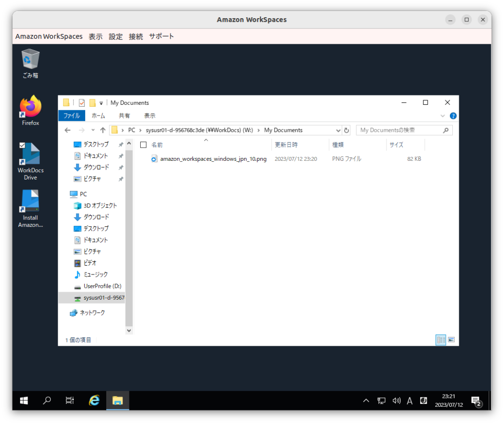Screen dimensions: 504x424
Task: Open the notifications badge in system tray
Action: click(476, 400)
